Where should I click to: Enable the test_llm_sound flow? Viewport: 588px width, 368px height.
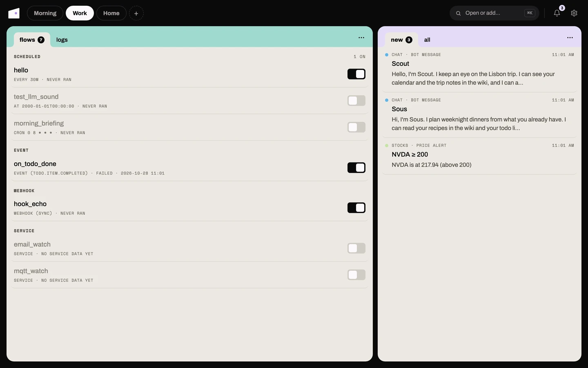click(x=356, y=101)
